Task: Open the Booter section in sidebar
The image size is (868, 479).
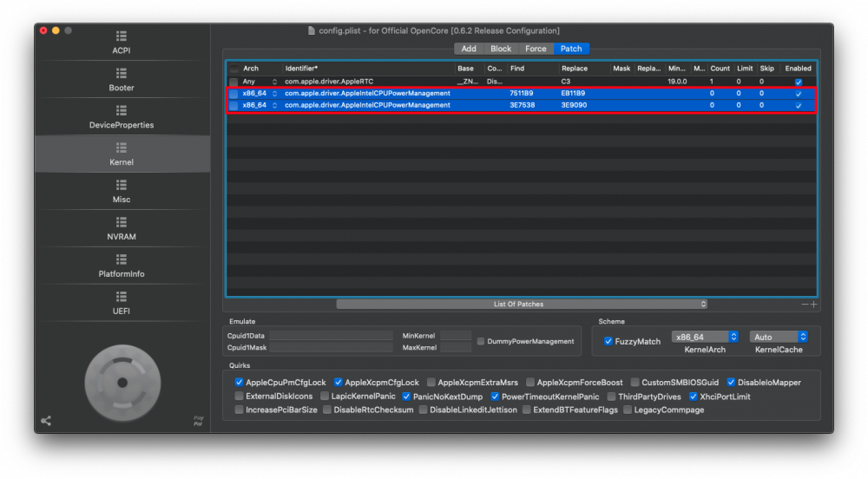Action: coord(122,80)
